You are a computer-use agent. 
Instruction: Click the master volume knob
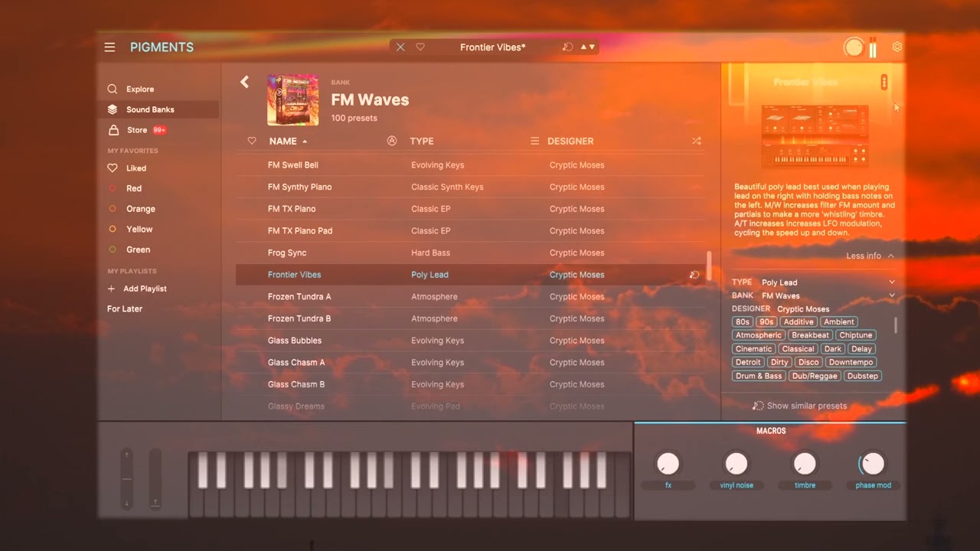click(x=853, y=47)
